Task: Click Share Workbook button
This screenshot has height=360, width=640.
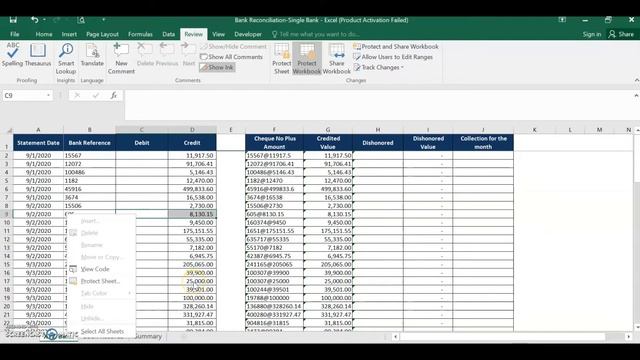Action: [336, 59]
